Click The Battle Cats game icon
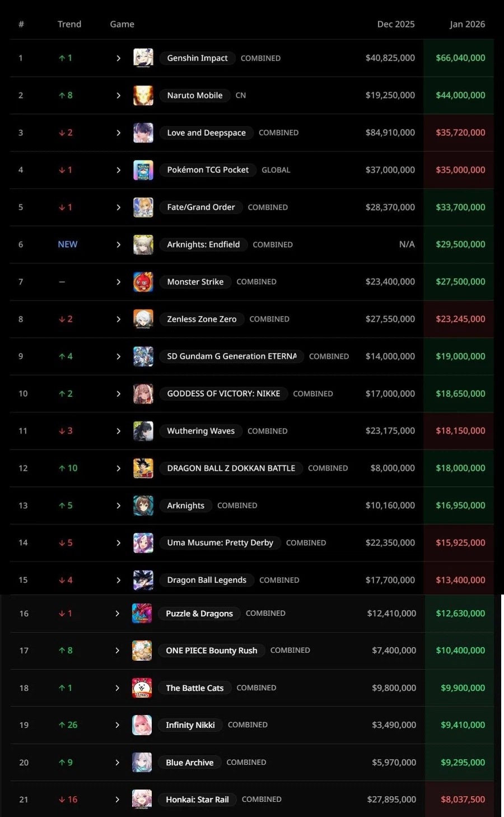This screenshot has width=504, height=817. pos(142,688)
